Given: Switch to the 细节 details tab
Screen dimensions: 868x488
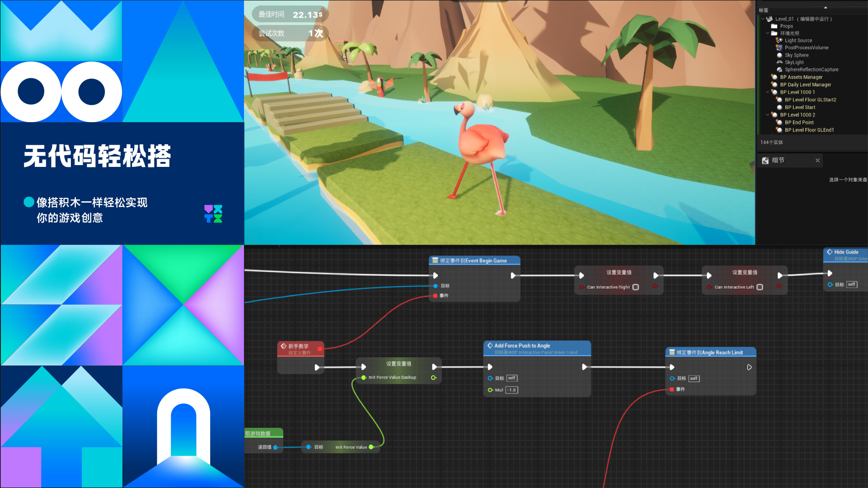Looking at the screenshot, I should point(779,161).
